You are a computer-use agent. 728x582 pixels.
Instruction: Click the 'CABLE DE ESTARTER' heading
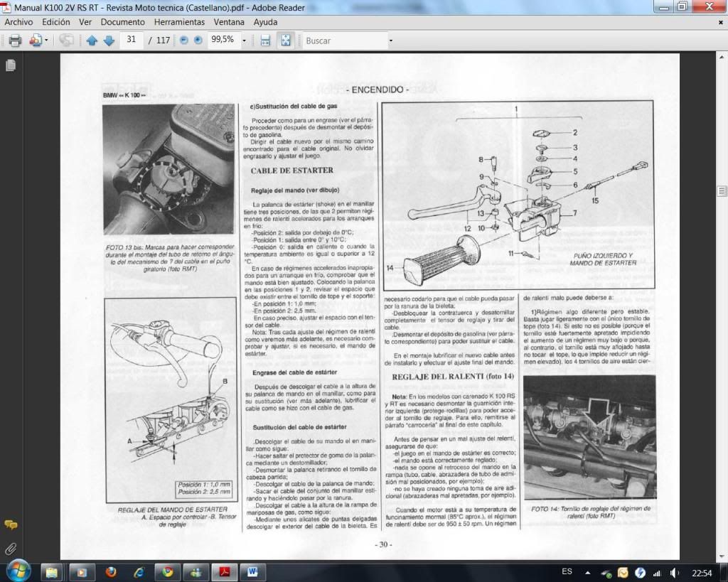click(x=292, y=171)
